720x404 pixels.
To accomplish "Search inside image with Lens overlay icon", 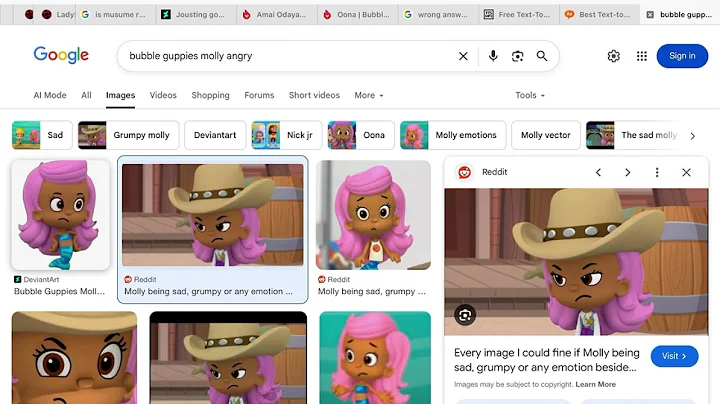I will point(465,315).
